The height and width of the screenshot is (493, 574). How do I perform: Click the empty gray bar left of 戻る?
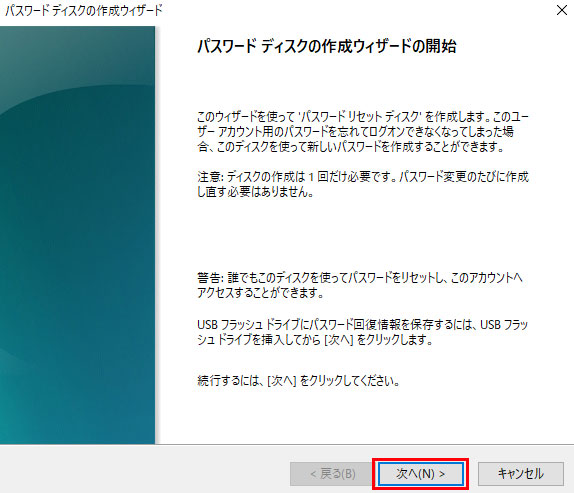pyautogui.click(x=145, y=469)
